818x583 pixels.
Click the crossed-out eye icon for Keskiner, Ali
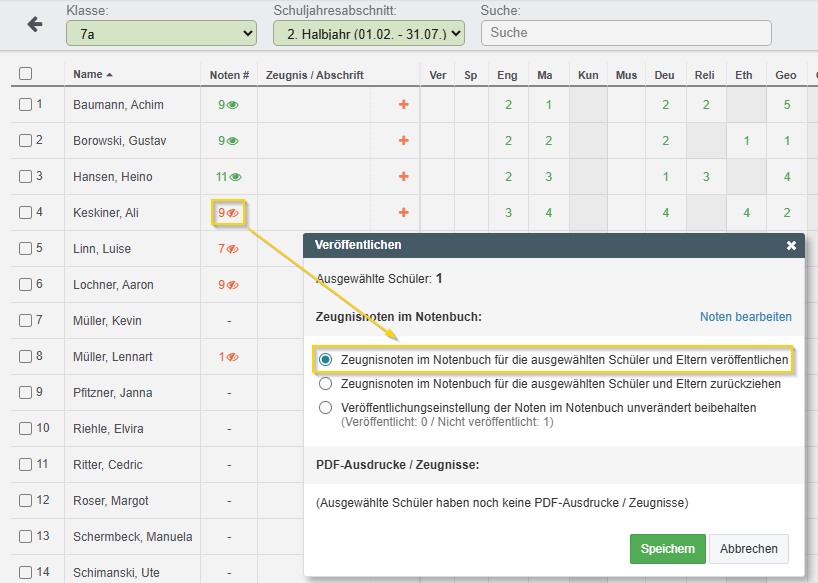click(233, 213)
